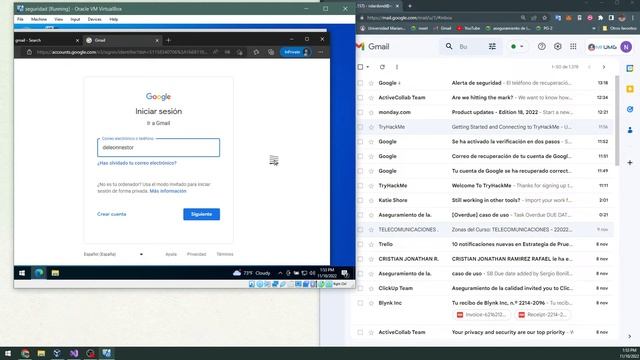Switch to the 'gmail - Search' tab in the VM browser

[47, 40]
